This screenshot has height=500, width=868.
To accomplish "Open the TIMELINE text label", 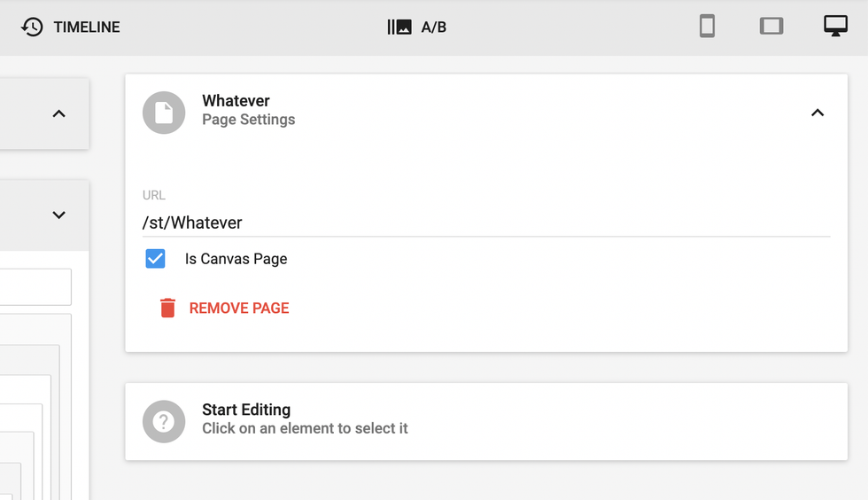I will click(87, 27).
